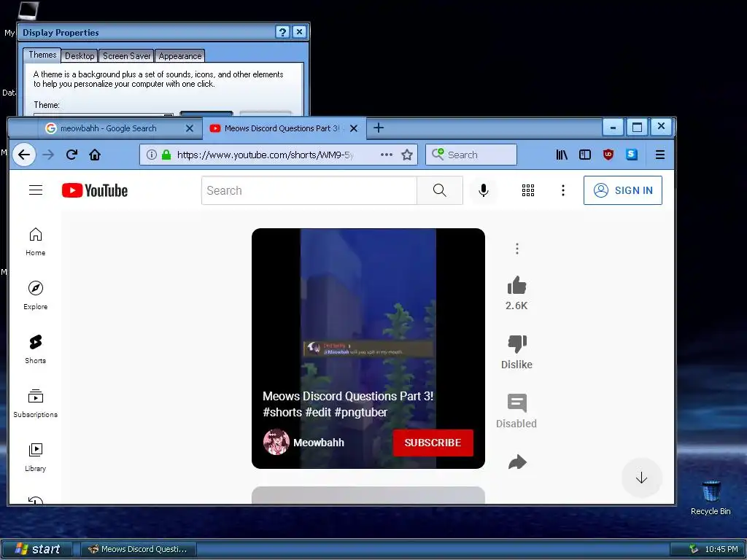The width and height of the screenshot is (747, 560).
Task: Click the browser toolbar Search box
Action: coord(471,155)
